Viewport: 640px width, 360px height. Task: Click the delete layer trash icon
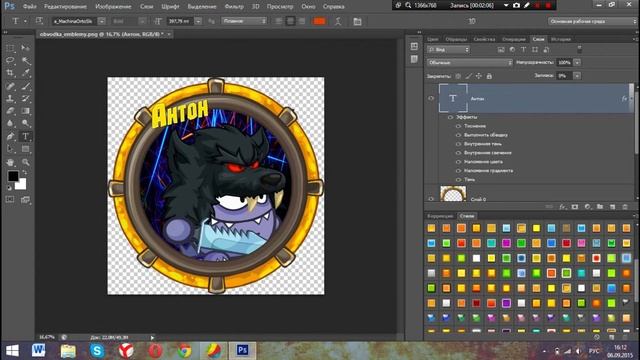[625, 207]
